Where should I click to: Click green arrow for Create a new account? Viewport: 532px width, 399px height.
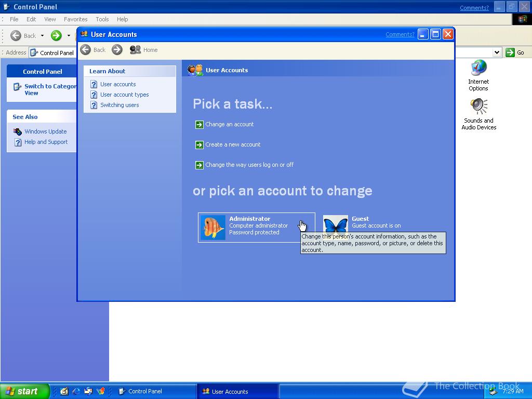click(x=199, y=145)
